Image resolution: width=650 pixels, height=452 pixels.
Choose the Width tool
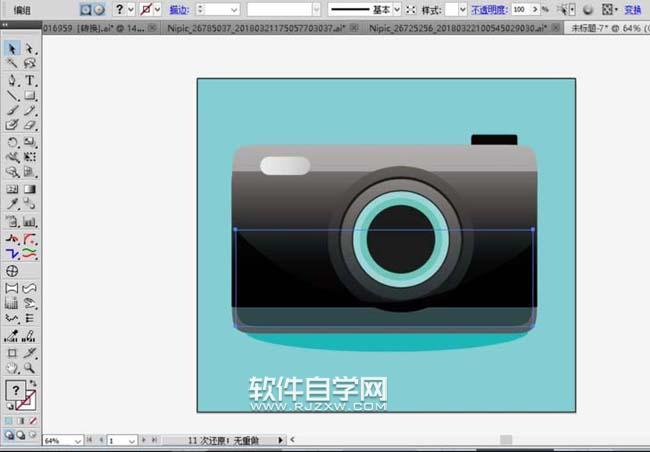(12, 157)
